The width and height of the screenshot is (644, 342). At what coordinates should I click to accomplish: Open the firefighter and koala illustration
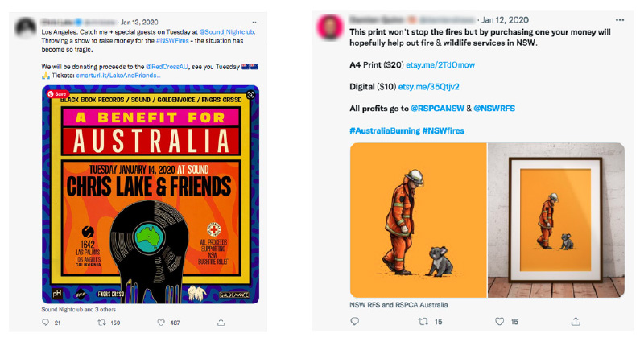point(418,220)
